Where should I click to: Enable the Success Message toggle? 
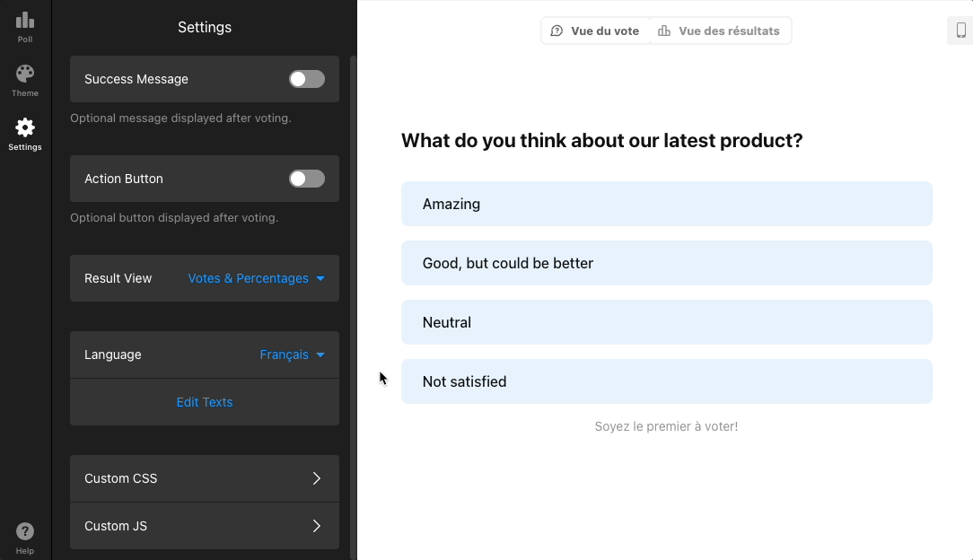pos(306,79)
